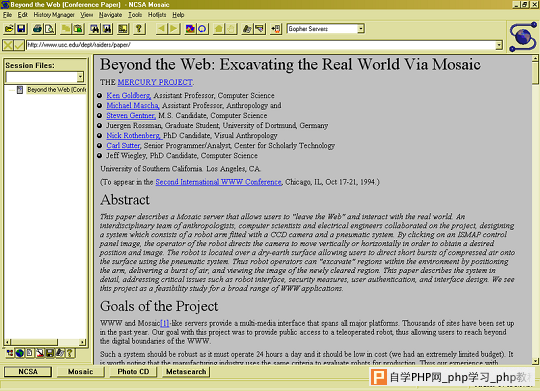This screenshot has height=391, width=540.
Task: Click the Save floppy disk toolbar icon
Action: pos(21,29)
